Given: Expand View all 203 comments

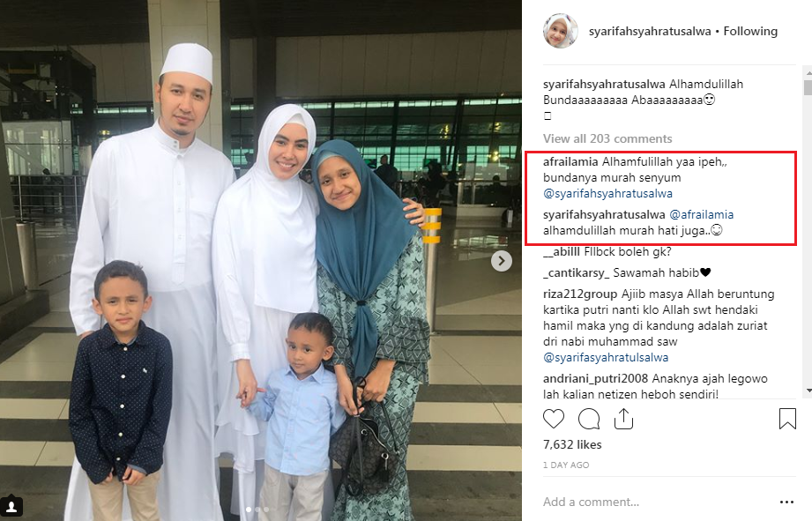Looking at the screenshot, I should point(607,138).
